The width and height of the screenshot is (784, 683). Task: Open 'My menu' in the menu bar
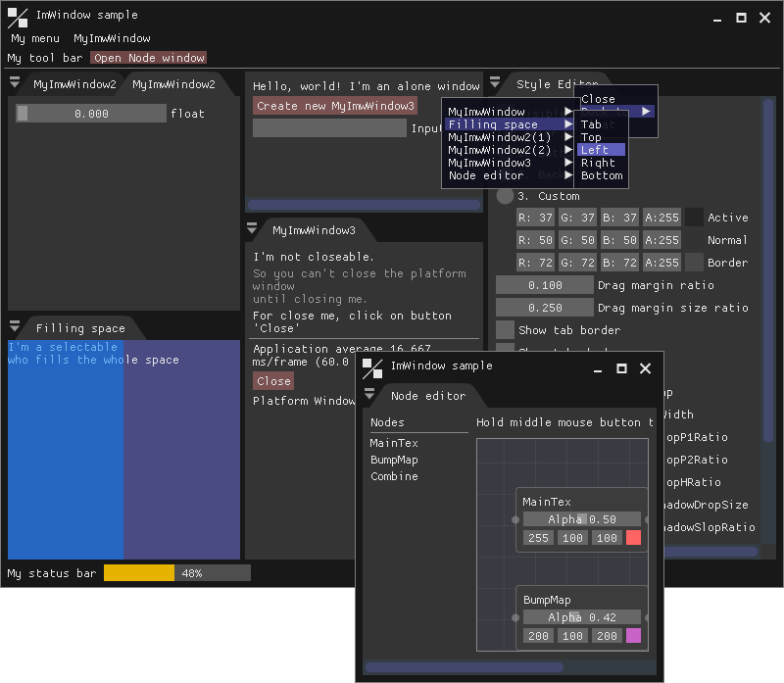[x=35, y=38]
